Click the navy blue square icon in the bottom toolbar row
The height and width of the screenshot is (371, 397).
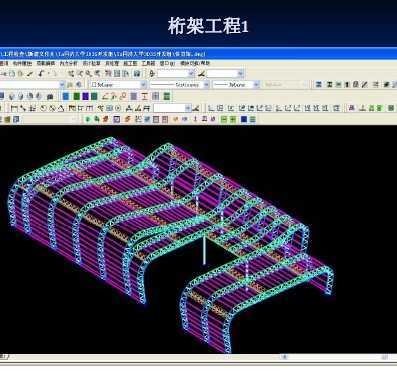(x=244, y=119)
